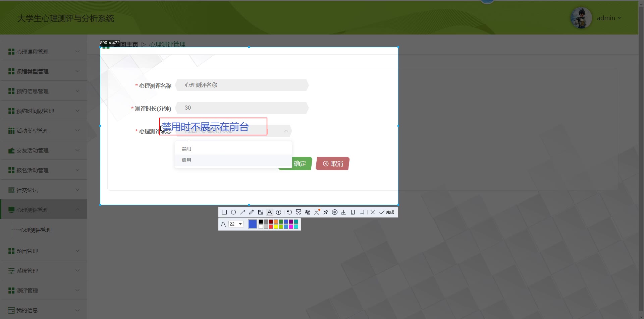The image size is (644, 319).
Task: Choose 启用 from the status dropdown list
Action: pos(233,160)
